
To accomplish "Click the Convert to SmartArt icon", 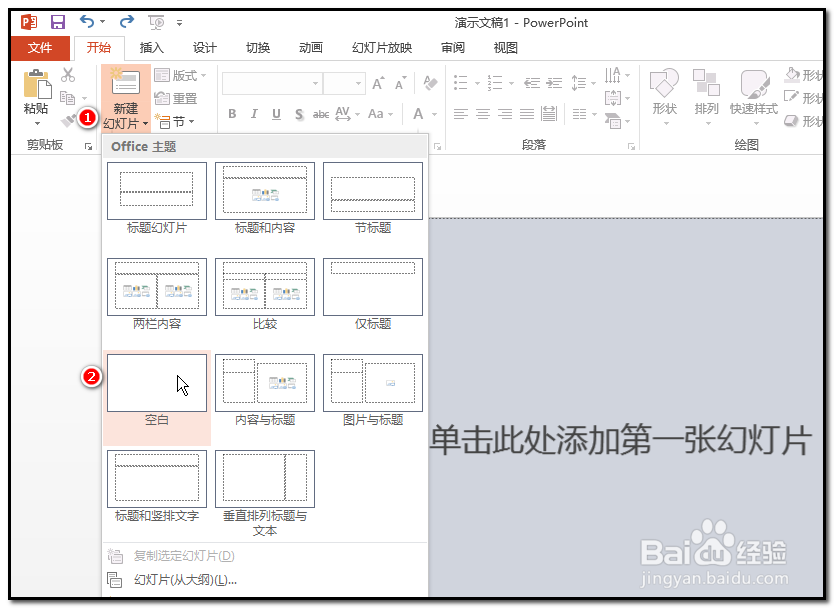I will (613, 121).
